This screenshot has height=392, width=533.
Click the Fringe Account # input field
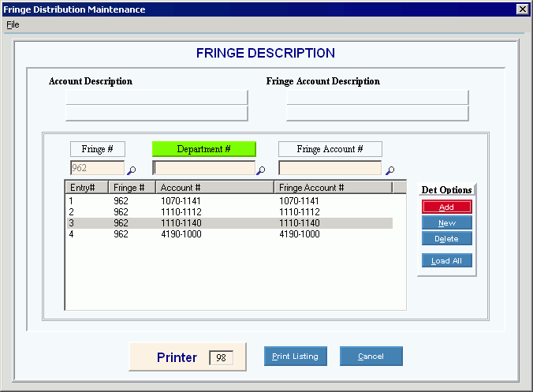tap(330, 168)
